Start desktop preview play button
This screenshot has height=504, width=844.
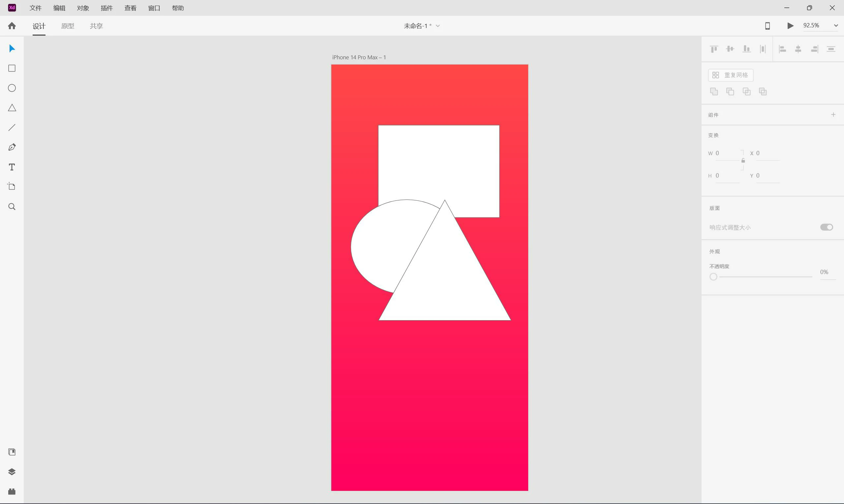(790, 26)
